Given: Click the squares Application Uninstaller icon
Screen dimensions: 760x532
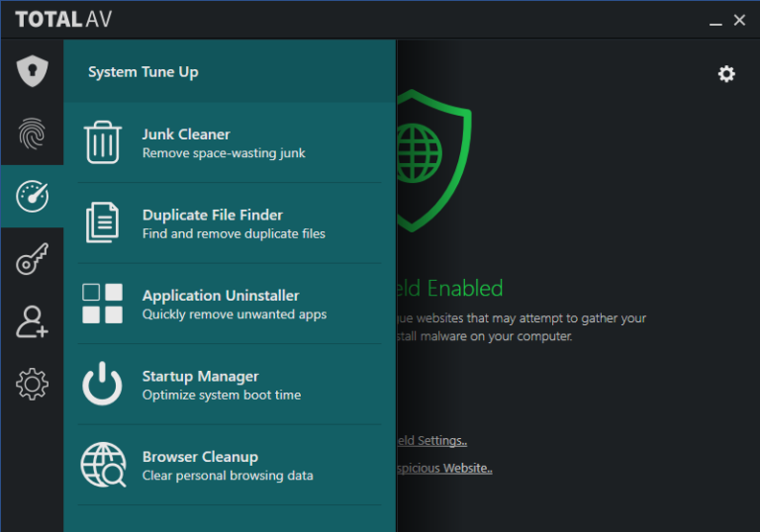Looking at the screenshot, I should point(102,304).
